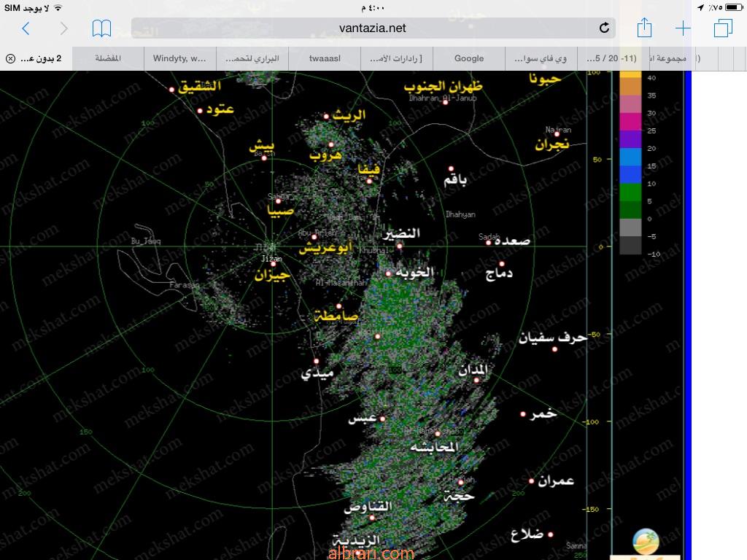Click the صامطة label on map

(336, 316)
